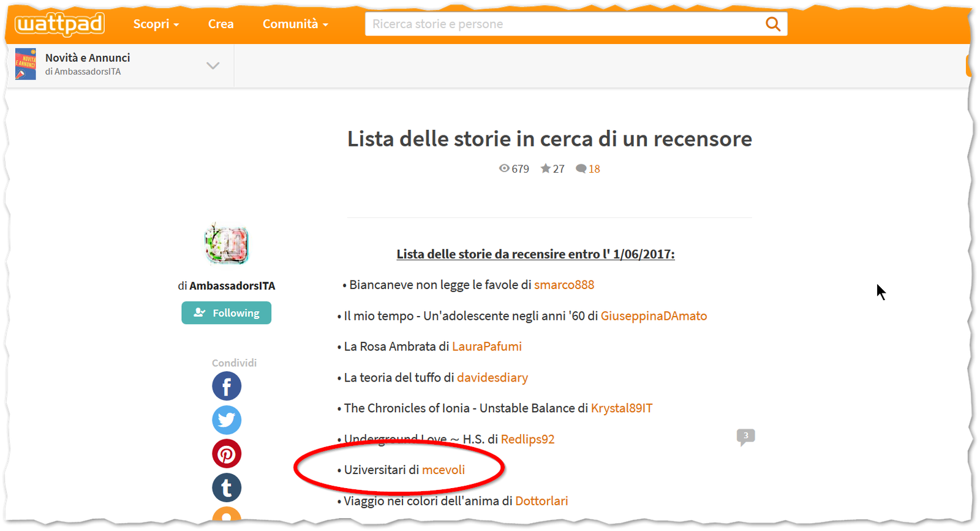This screenshot has height=531, width=980.
Task: Click the text The Chronicles of Ionia - Unstable Balance
Action: pyautogui.click(x=459, y=409)
